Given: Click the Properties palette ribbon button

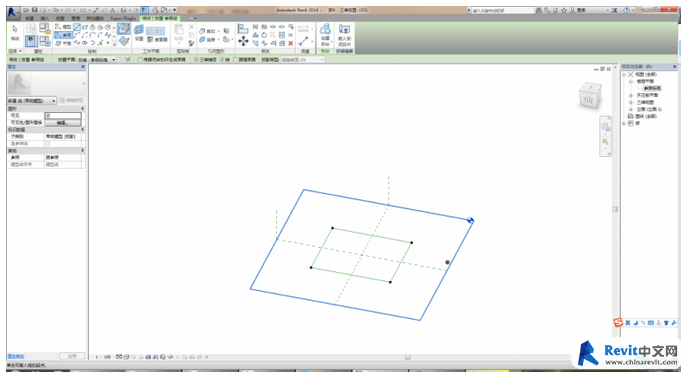Looking at the screenshot, I should pyautogui.click(x=31, y=41).
